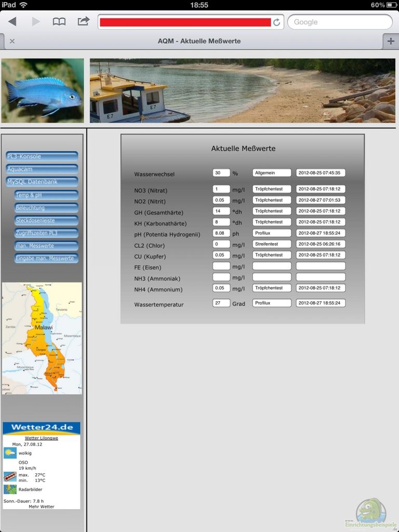Tap the Safari forward arrow
This screenshot has width=399, height=532.
[x=36, y=22]
